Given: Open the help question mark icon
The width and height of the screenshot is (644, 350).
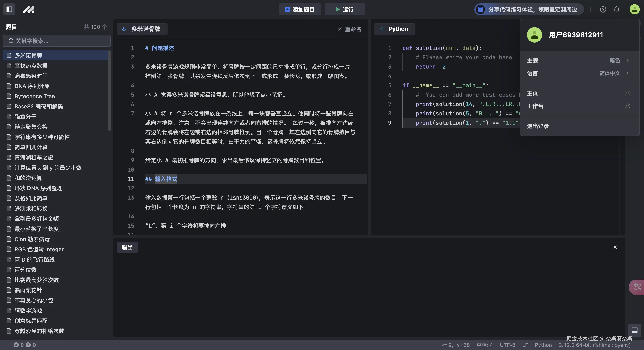Looking at the screenshot, I should (603, 9).
